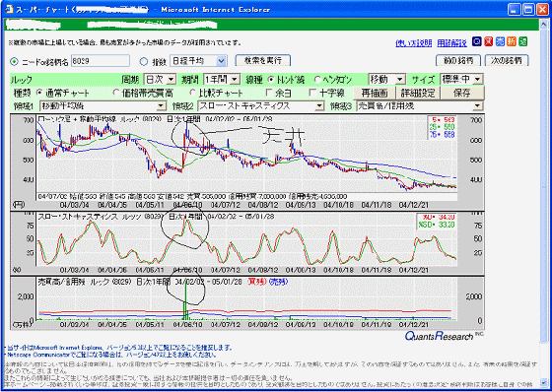Select the 指数 radio button
The image size is (552, 392).
tap(144, 62)
